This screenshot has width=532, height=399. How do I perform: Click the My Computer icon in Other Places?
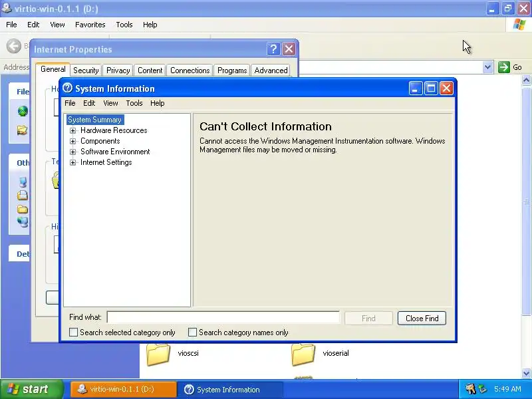coord(23,182)
